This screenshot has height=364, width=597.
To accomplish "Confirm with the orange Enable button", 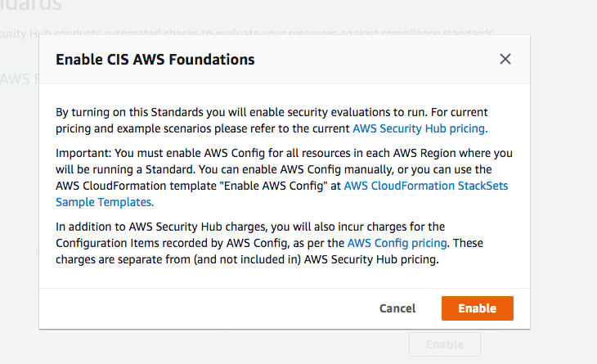I will pyautogui.click(x=478, y=308).
